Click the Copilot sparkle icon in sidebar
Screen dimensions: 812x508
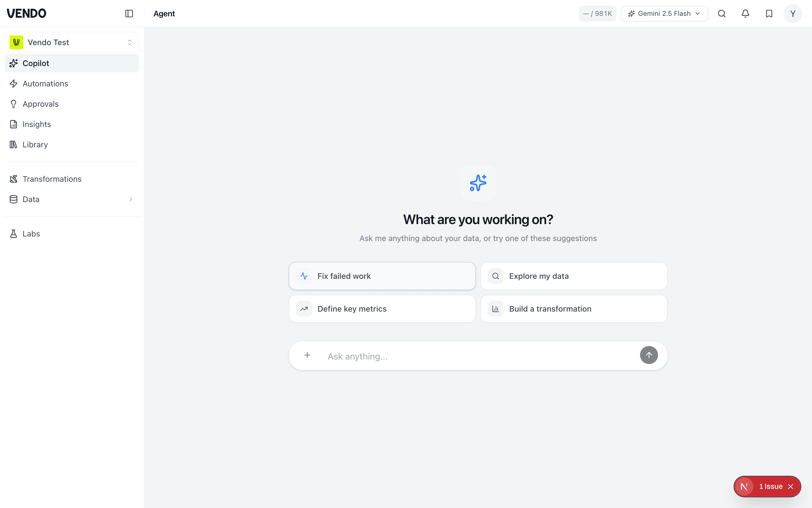[x=14, y=63]
